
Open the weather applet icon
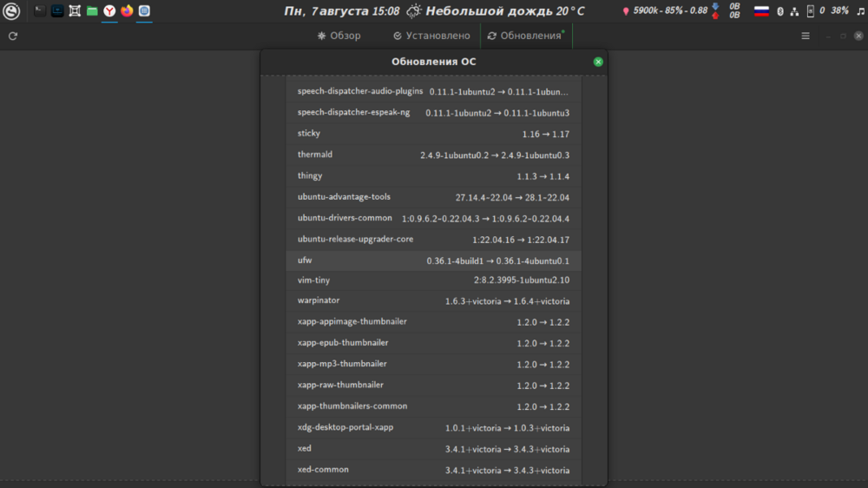pyautogui.click(x=413, y=11)
